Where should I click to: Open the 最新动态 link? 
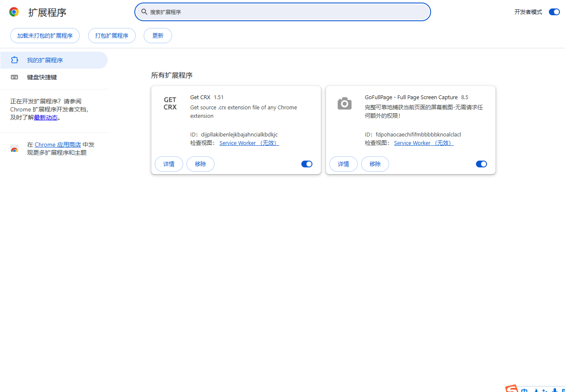46,118
